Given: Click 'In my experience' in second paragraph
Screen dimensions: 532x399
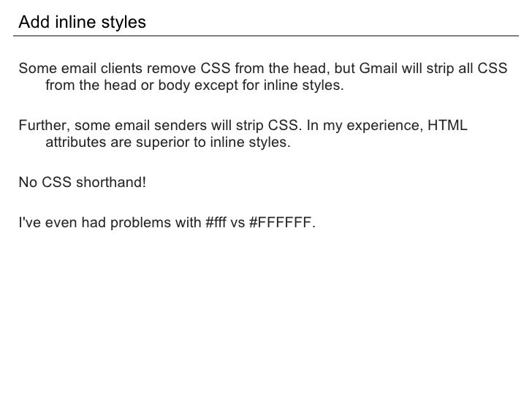Looking at the screenshot, I should point(365,126).
